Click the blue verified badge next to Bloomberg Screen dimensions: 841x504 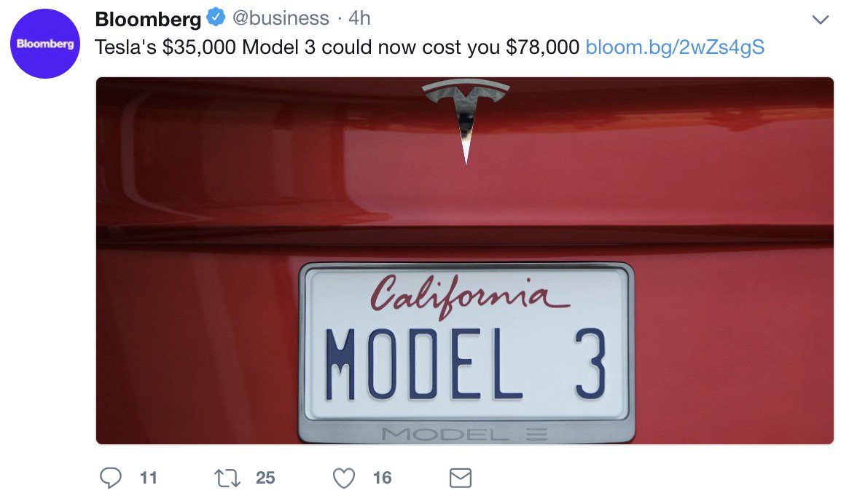coord(216,17)
